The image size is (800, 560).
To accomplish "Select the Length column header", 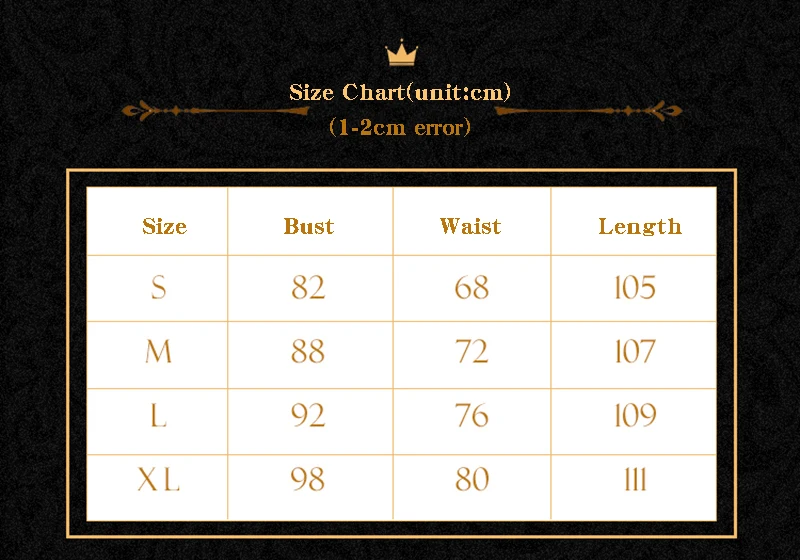I will pos(639,226).
